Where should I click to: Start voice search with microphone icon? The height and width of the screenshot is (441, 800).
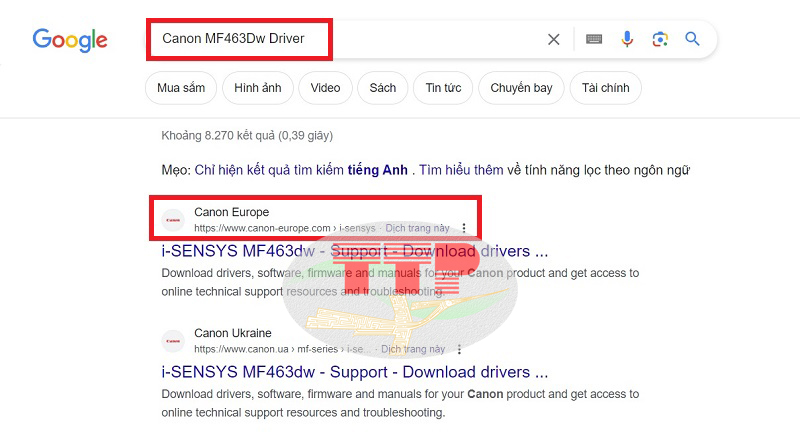point(627,39)
